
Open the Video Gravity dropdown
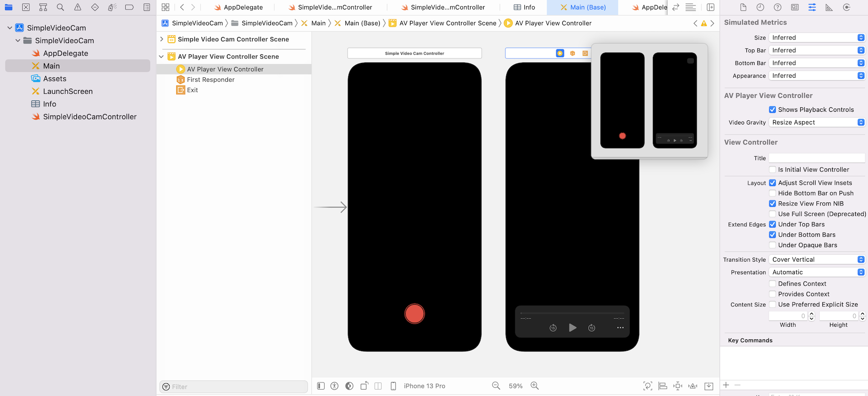tap(816, 123)
